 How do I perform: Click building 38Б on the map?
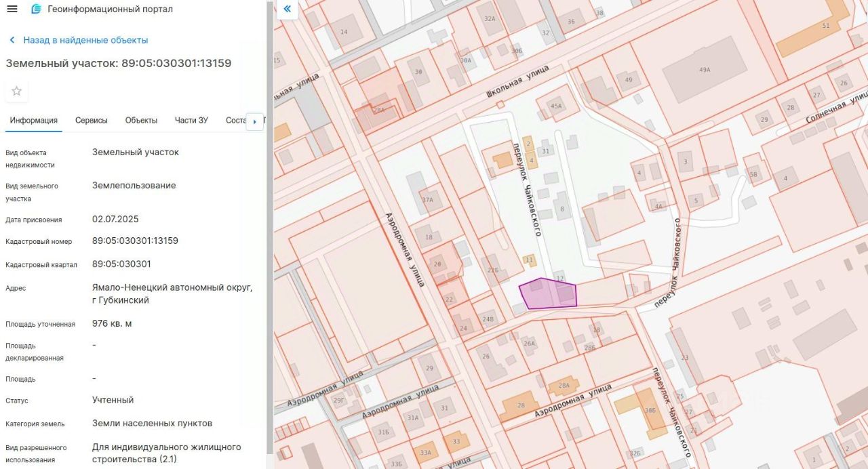point(650,410)
